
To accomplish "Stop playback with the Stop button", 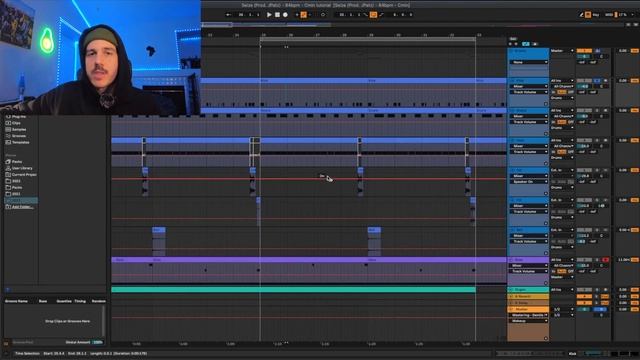I will [277, 15].
